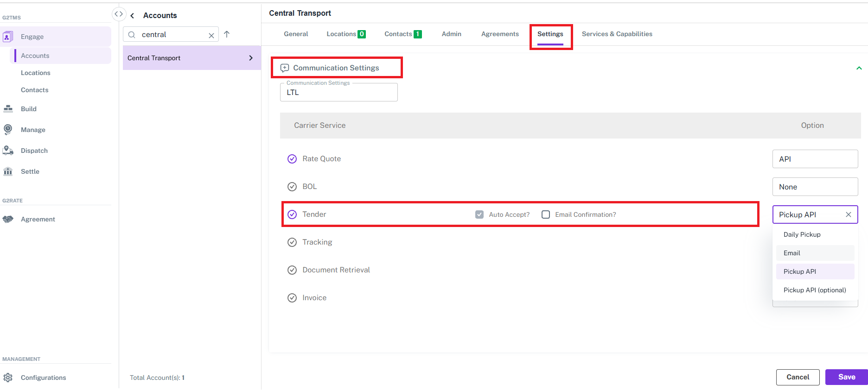
Task: Click the Agreement handshake icon
Action: [8, 219]
